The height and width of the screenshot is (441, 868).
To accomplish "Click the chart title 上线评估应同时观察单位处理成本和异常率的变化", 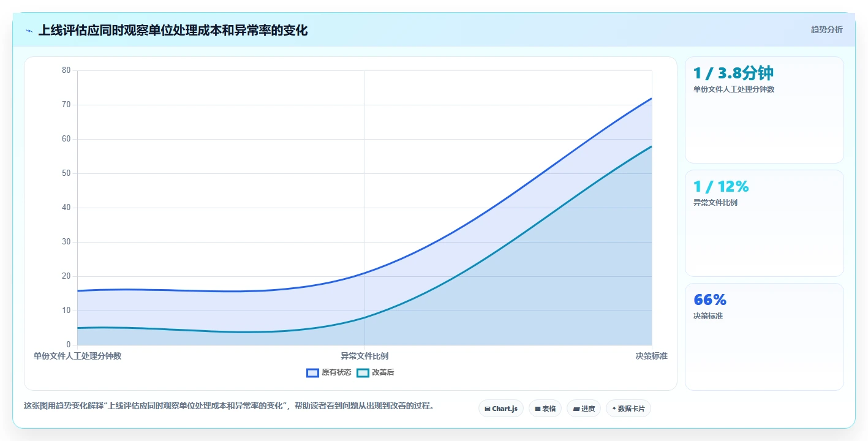I will (173, 31).
